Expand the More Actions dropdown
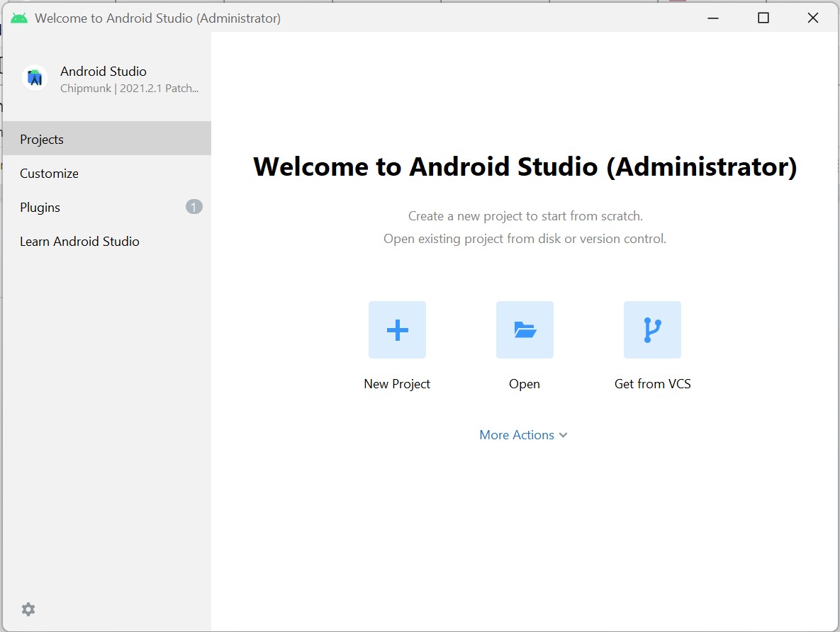840x632 pixels. click(524, 434)
